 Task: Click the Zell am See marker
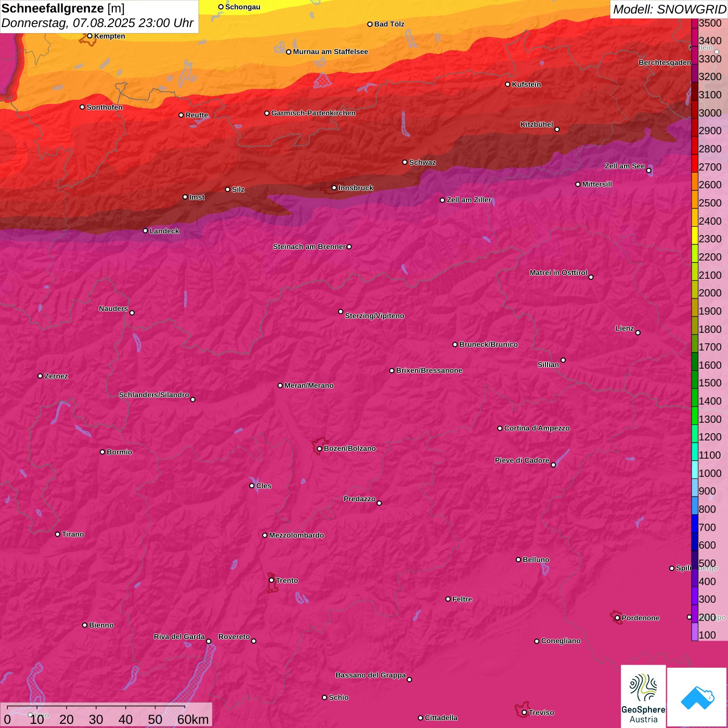[648, 171]
